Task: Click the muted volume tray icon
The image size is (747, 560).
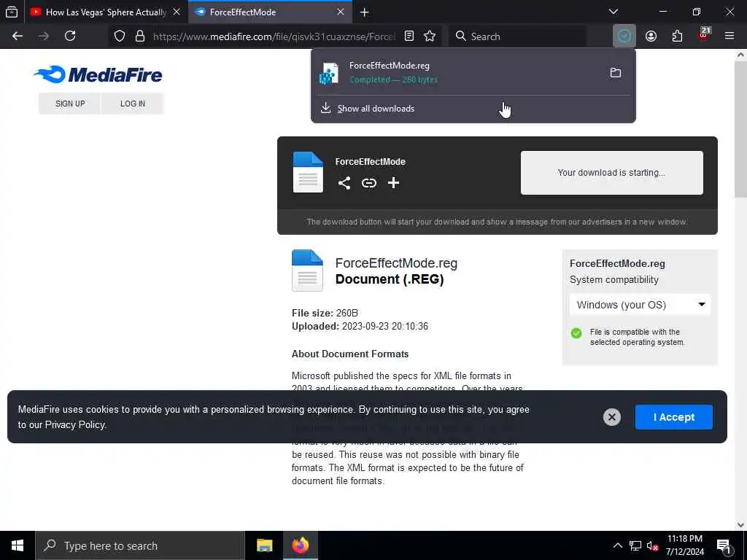Action: coord(653,545)
